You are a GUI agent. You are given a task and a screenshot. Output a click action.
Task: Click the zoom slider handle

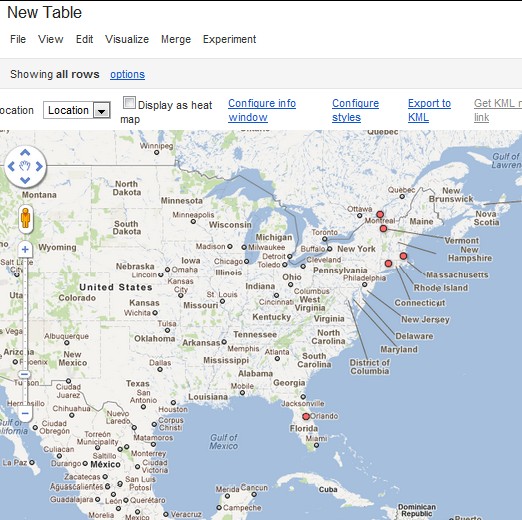pos(25,374)
